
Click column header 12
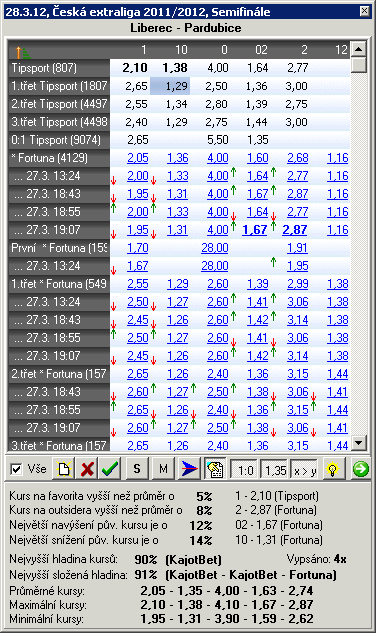(341, 50)
